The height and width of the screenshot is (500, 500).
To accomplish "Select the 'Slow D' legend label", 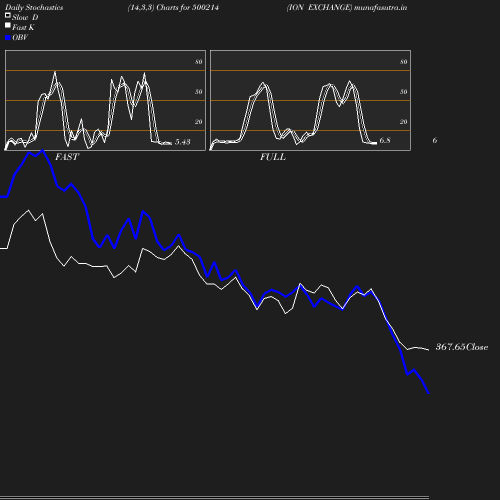I will (x=25, y=17).
